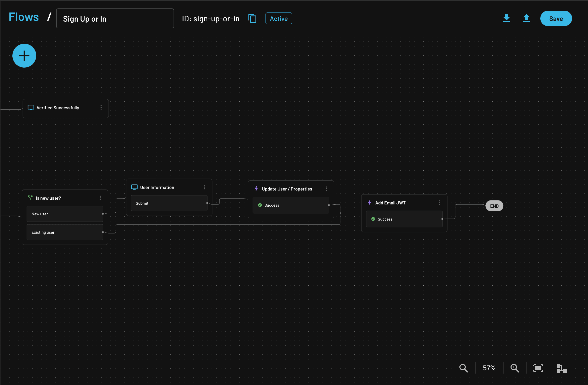This screenshot has width=588, height=385.
Task: Import a flow via the upload icon
Action: [526, 18]
